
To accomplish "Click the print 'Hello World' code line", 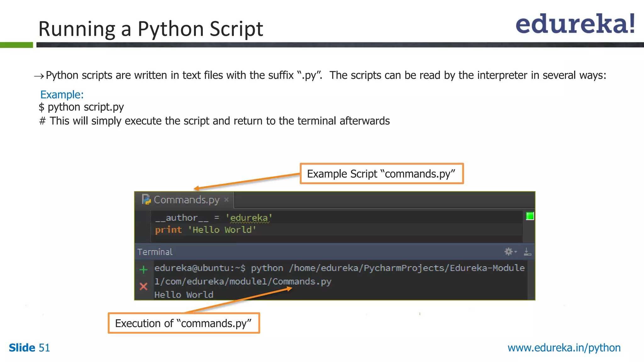I will (x=206, y=230).
